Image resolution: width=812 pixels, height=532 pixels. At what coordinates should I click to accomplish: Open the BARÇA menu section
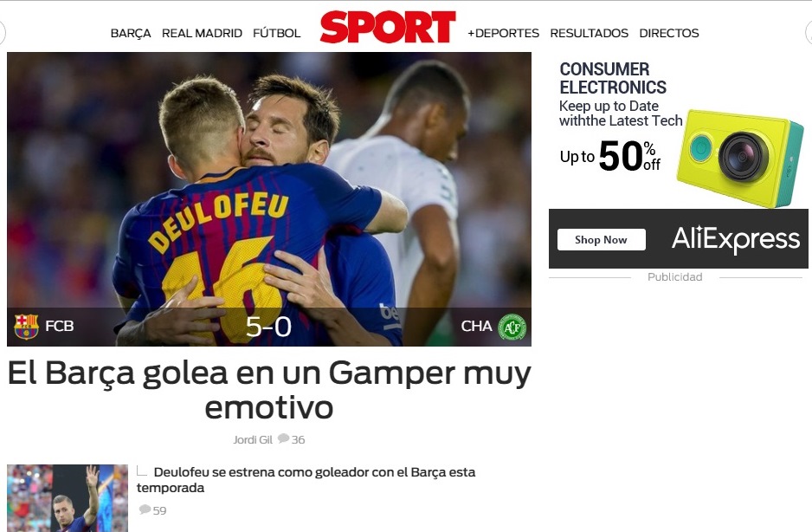click(131, 33)
